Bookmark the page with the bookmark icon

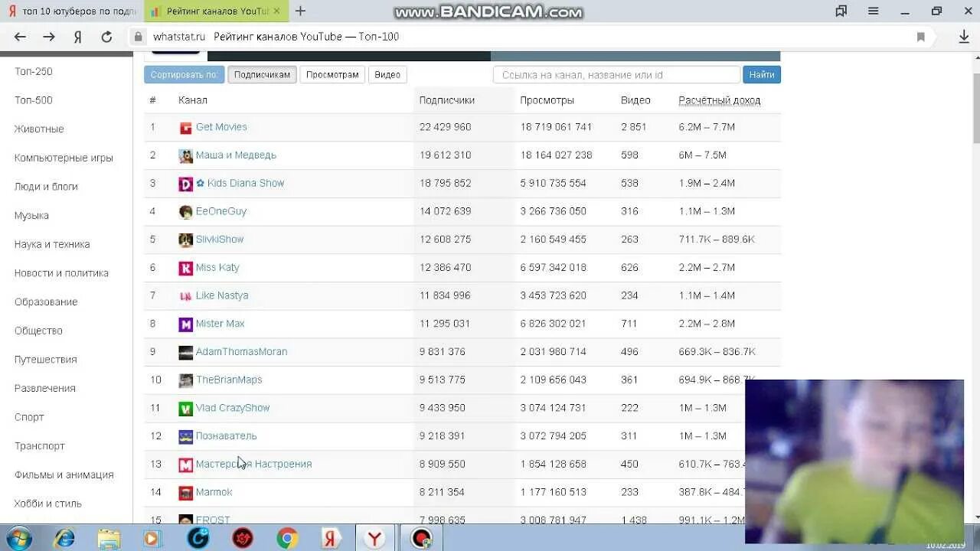pyautogui.click(x=920, y=37)
